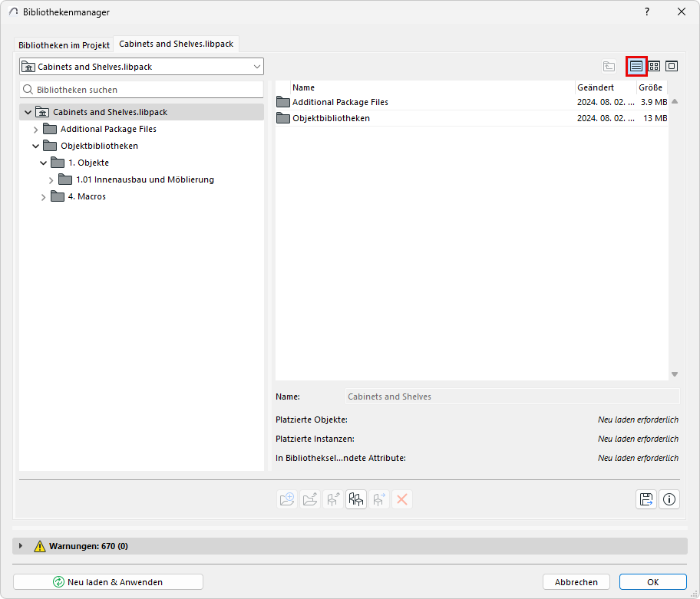Collapse the Cabinets and Shelves.libpack tree root
This screenshot has width=700, height=599.
pyautogui.click(x=28, y=113)
